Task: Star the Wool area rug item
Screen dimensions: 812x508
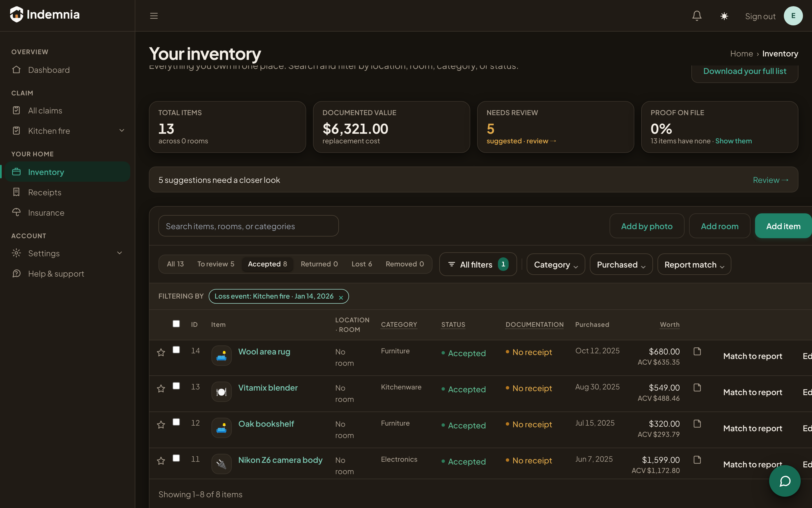Action: click(x=161, y=352)
